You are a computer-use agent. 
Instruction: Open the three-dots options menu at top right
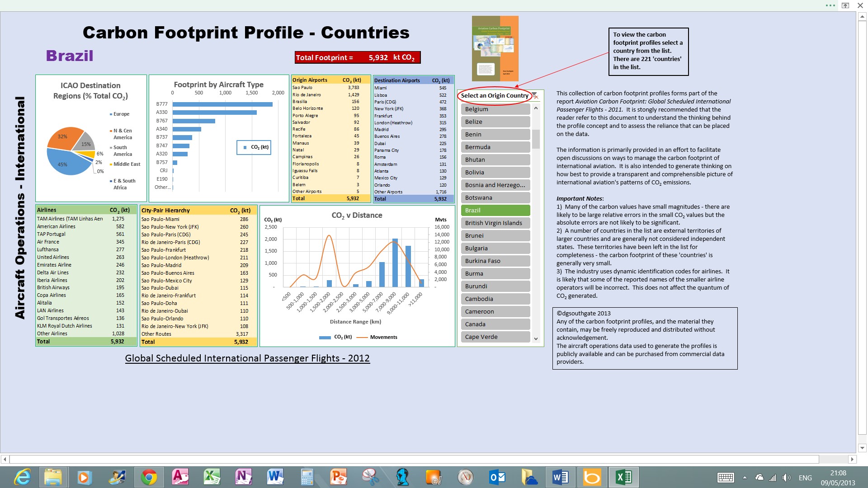[x=830, y=5]
